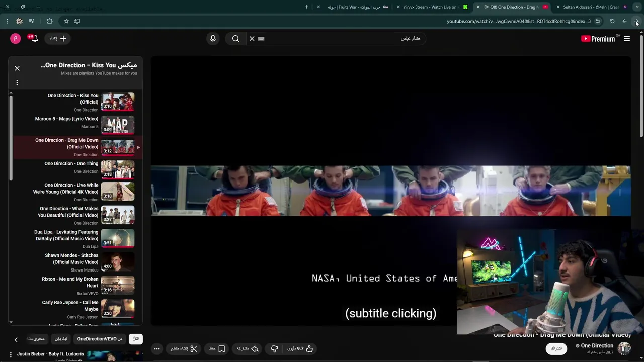Viewport: 644px width, 362px height.
Task: Reload the page with refresh button
Action: (612, 21)
